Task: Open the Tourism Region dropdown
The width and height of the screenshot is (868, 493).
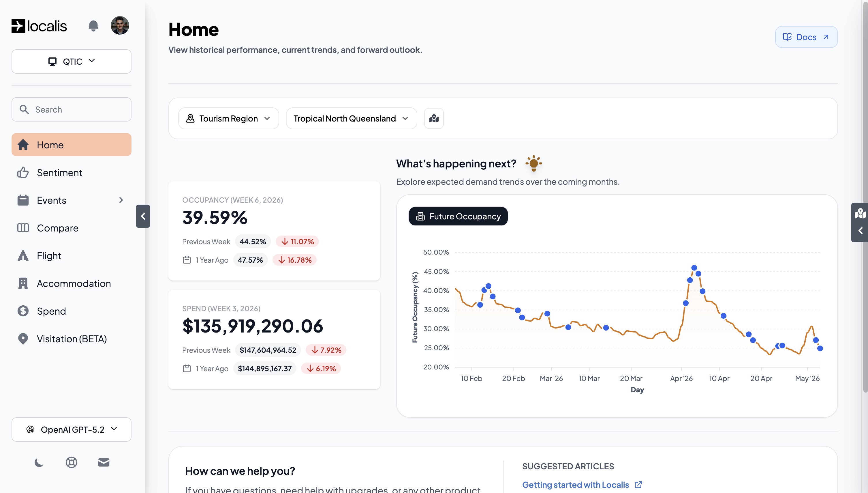Action: [x=228, y=119]
